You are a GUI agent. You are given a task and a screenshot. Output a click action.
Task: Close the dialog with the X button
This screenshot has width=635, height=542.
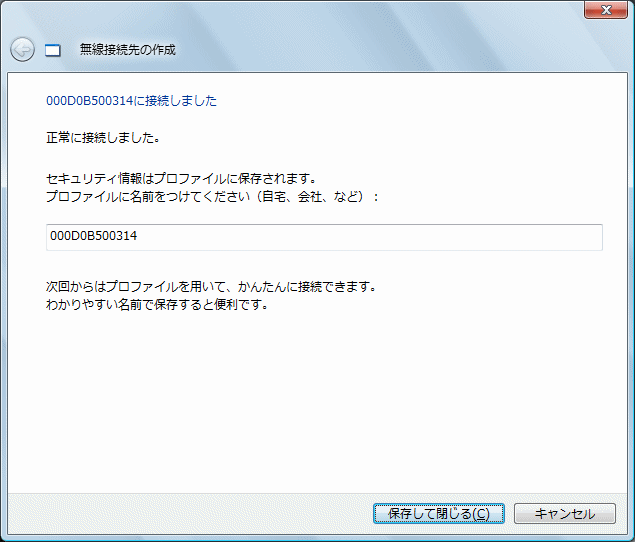pos(606,10)
